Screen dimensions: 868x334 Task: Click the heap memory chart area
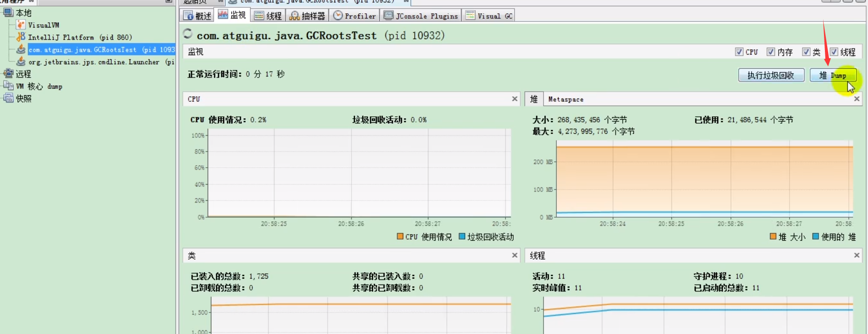click(x=704, y=180)
